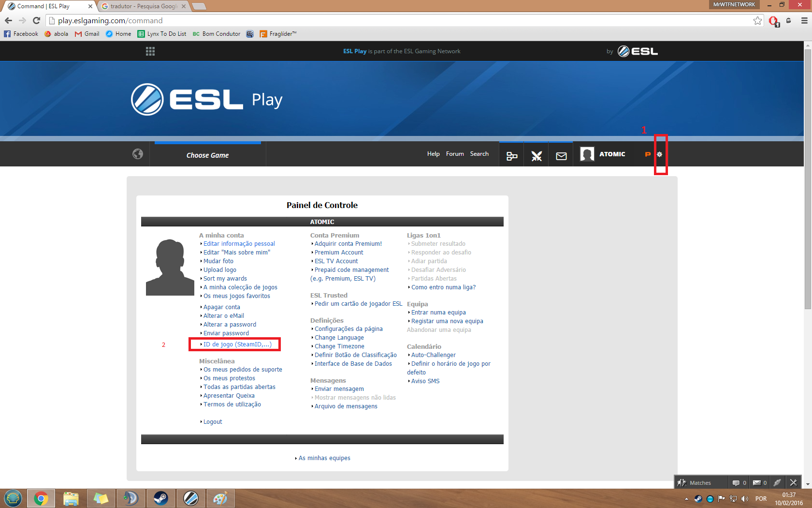This screenshot has width=812, height=508.
Task: Open Arquivo de mensagens link
Action: (x=346, y=406)
